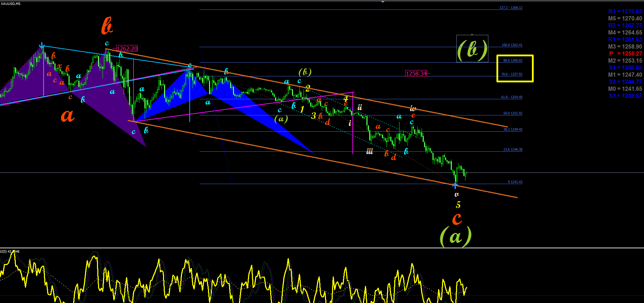Select the large orange wave a label
The image size is (644, 303).
point(68,115)
